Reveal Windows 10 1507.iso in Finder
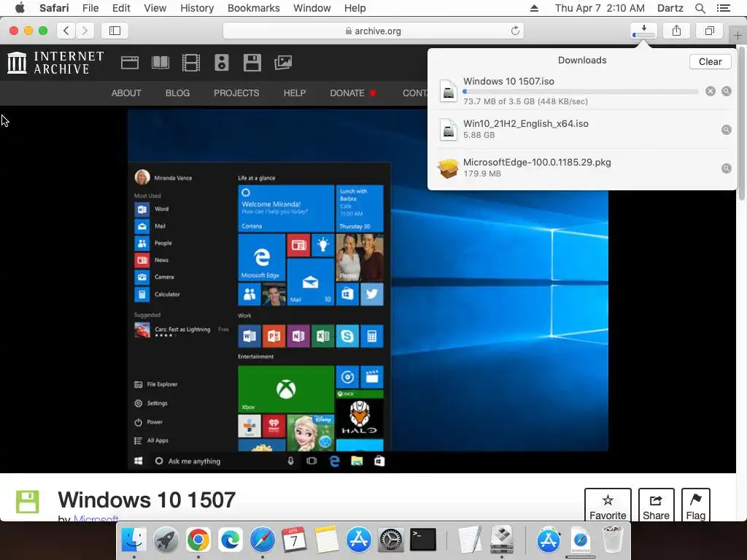The width and height of the screenshot is (747, 560). tap(726, 91)
